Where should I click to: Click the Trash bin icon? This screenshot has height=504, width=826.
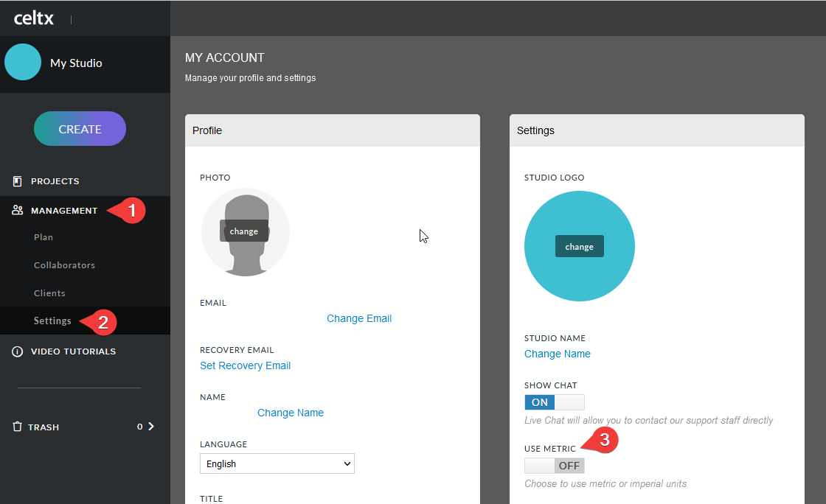(18, 427)
